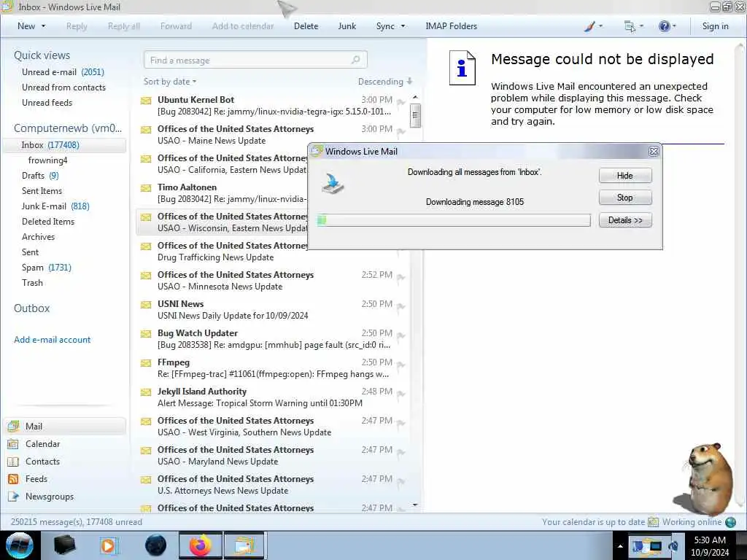Open Unread e-mail quick view
Image resolution: width=747 pixels, height=560 pixels.
pyautogui.click(x=63, y=72)
